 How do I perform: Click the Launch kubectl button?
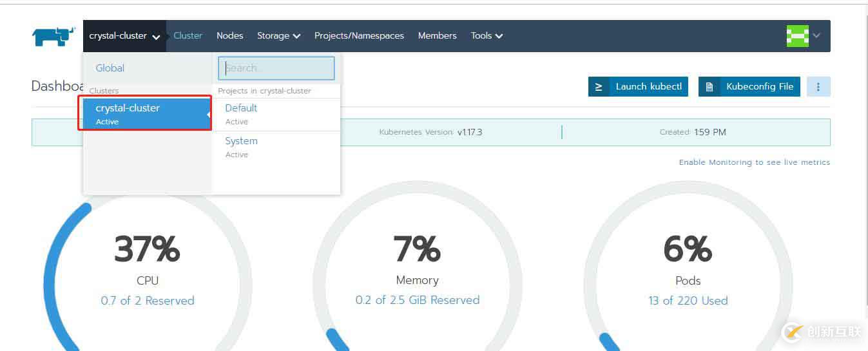[638, 87]
